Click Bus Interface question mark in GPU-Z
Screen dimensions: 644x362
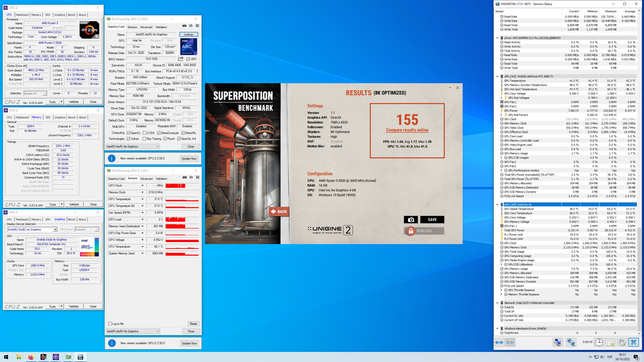197,71
